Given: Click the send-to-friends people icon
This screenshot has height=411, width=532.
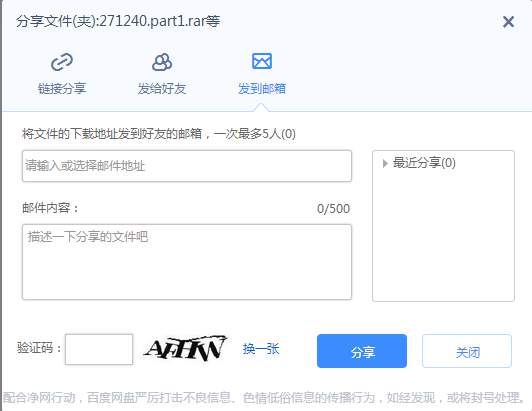Looking at the screenshot, I should click(x=162, y=62).
